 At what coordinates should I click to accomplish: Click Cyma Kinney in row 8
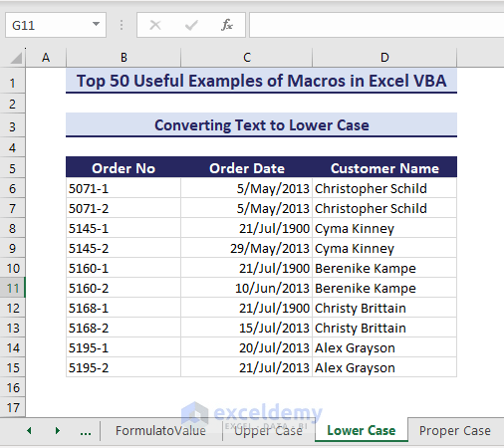[x=384, y=228]
